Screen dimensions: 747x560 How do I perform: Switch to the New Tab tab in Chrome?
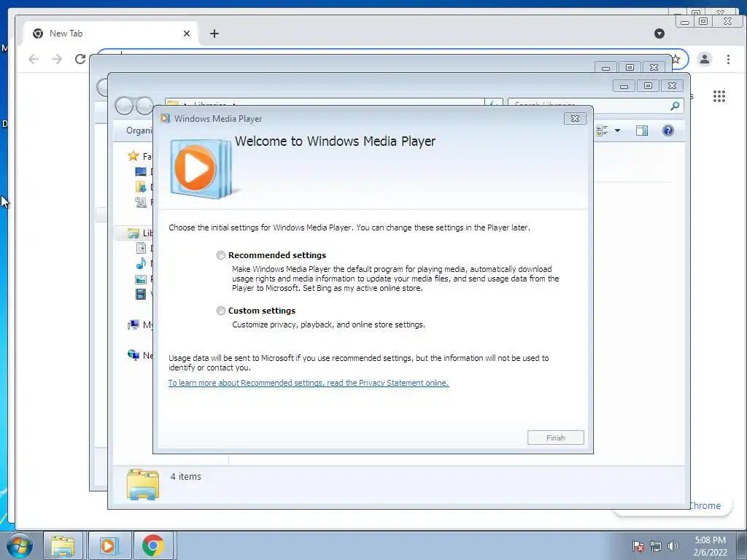click(112, 34)
